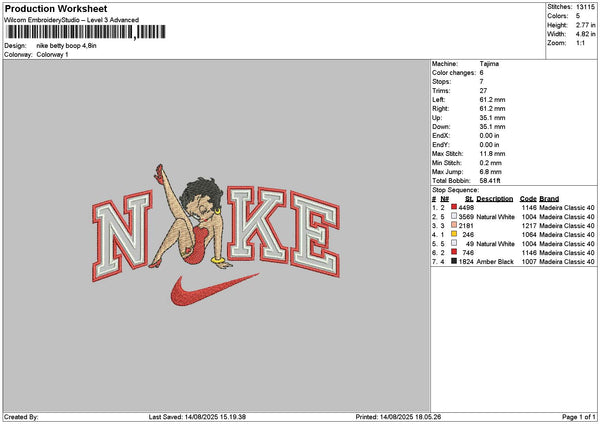Click code 1217 in stop row 3
Viewport: 600px width, 424px height.
point(529,226)
